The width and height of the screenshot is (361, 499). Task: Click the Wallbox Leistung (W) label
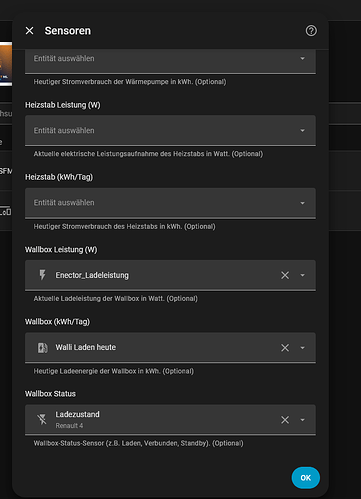[61, 249]
